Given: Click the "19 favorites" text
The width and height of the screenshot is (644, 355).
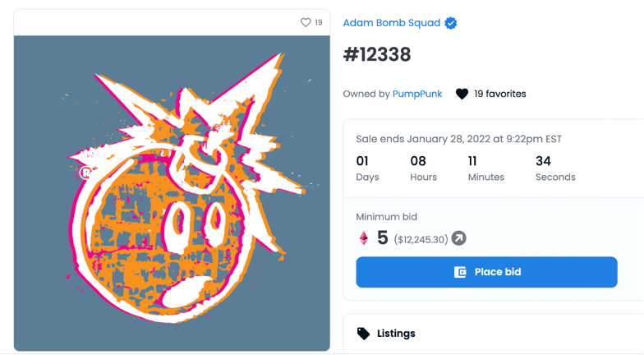Looking at the screenshot, I should coord(500,94).
